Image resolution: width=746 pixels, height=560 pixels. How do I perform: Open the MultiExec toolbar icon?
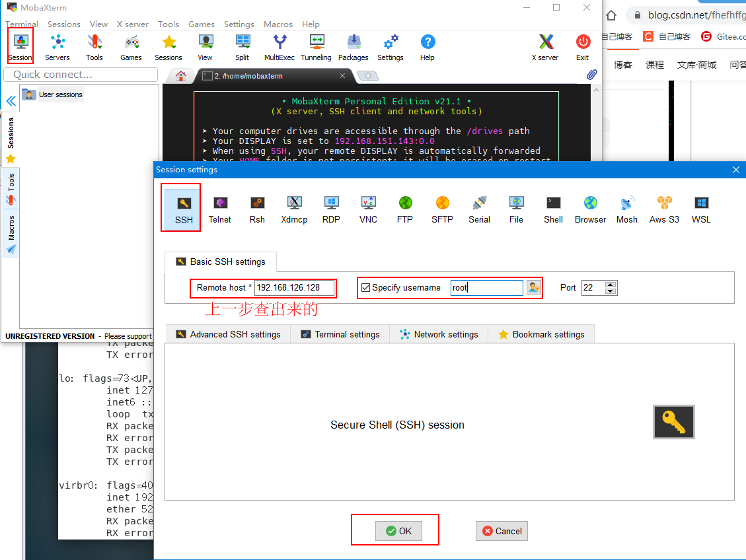point(280,47)
